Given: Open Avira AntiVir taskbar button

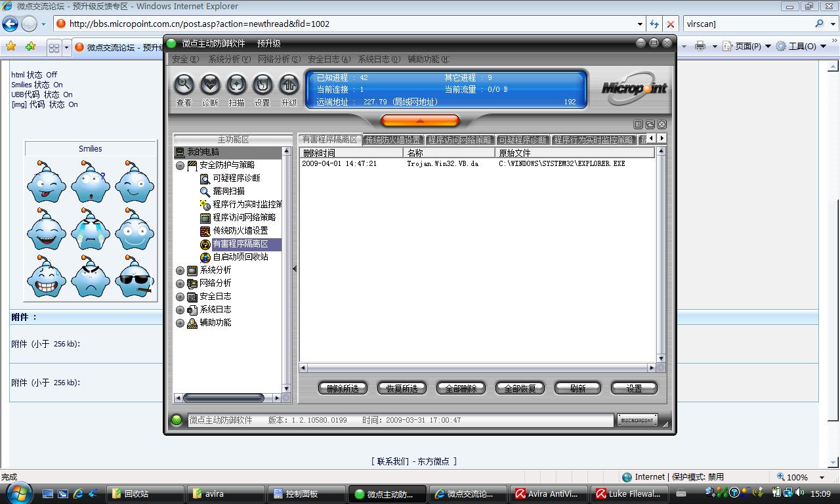Looking at the screenshot, I should pos(548,493).
